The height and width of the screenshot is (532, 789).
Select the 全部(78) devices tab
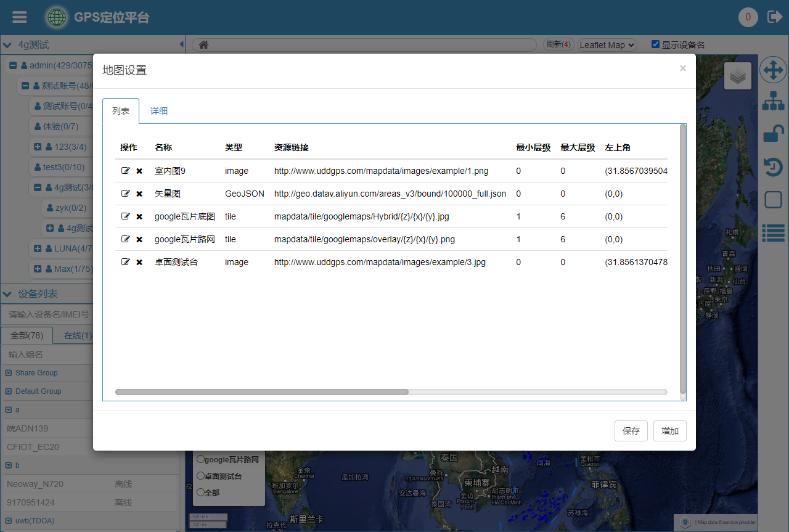[27, 335]
